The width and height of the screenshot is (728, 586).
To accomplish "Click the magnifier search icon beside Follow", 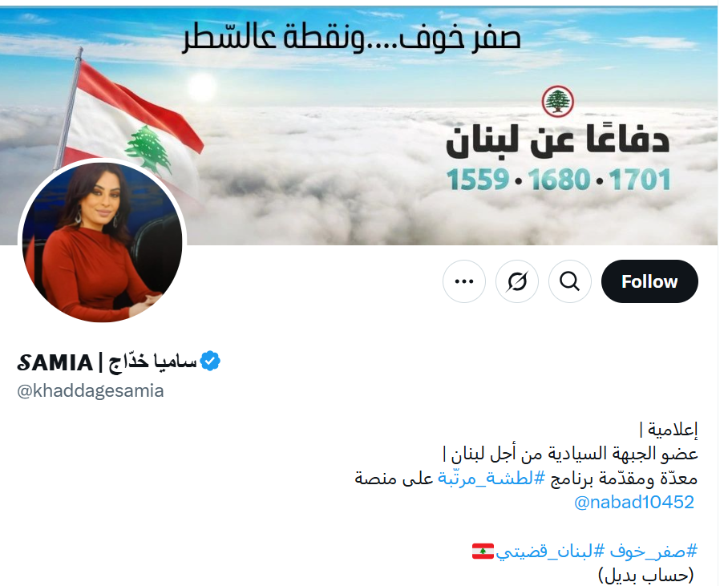I will (x=570, y=281).
